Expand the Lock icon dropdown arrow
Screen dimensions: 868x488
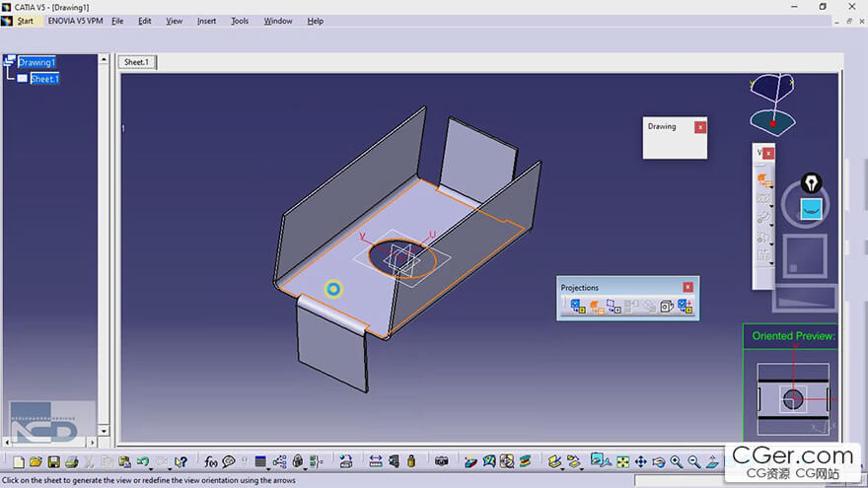(305, 468)
